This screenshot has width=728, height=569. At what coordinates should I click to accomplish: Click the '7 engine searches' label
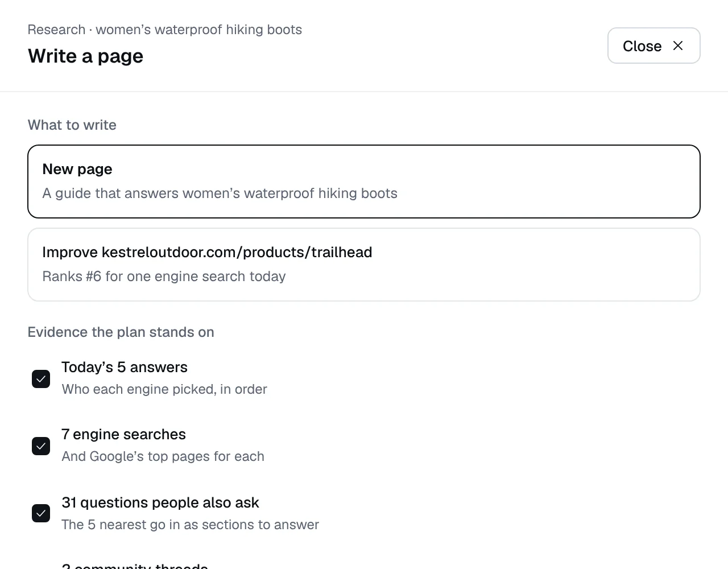point(123,434)
